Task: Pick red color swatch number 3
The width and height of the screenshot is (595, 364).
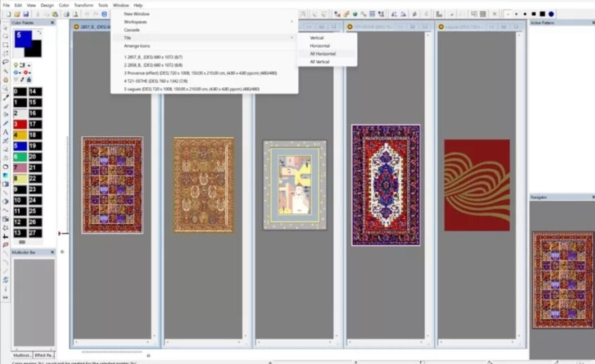Action: tap(20, 124)
